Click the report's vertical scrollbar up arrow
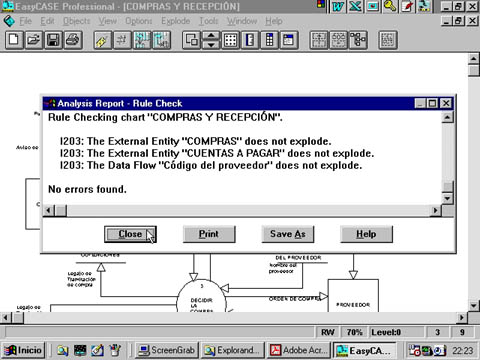 (x=447, y=117)
